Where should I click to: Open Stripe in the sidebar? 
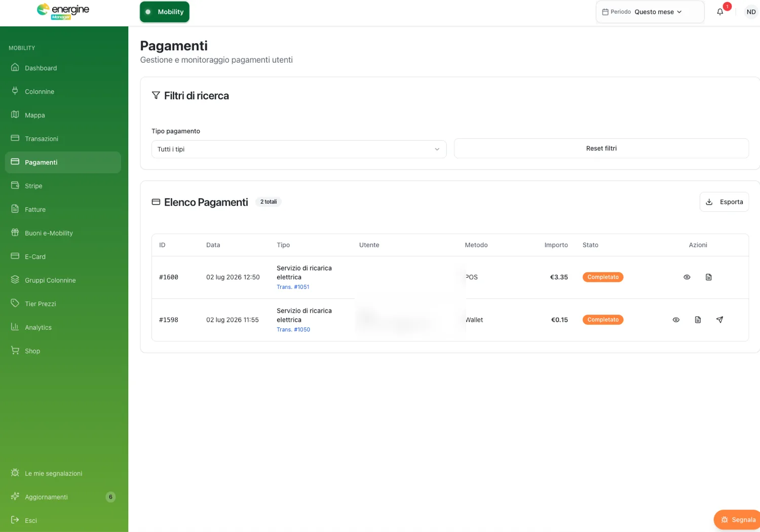click(63, 186)
